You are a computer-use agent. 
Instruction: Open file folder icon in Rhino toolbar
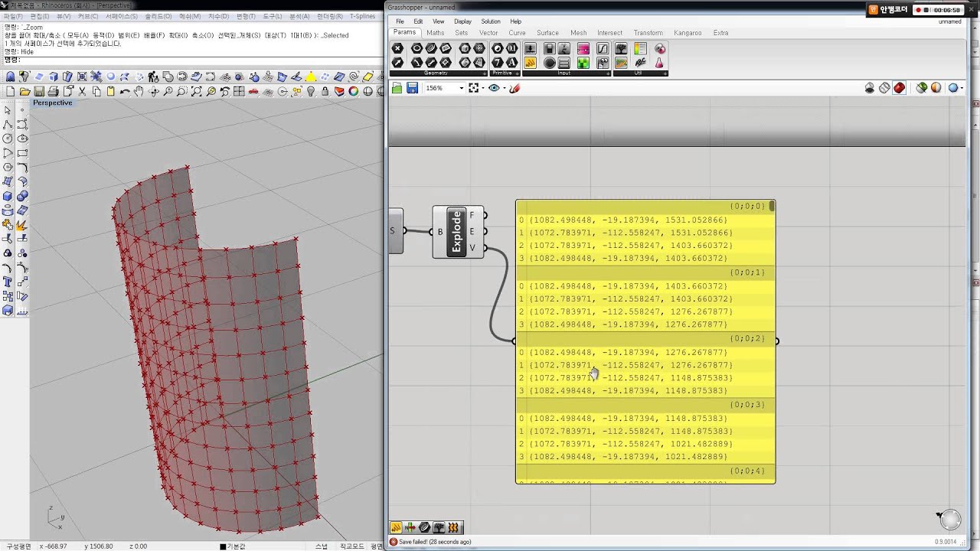pyautogui.click(x=24, y=91)
